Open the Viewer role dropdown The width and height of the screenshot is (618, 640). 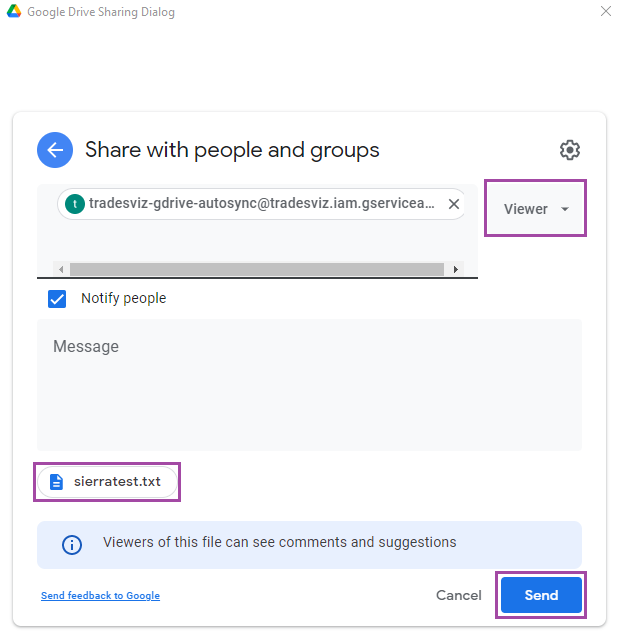coord(535,209)
